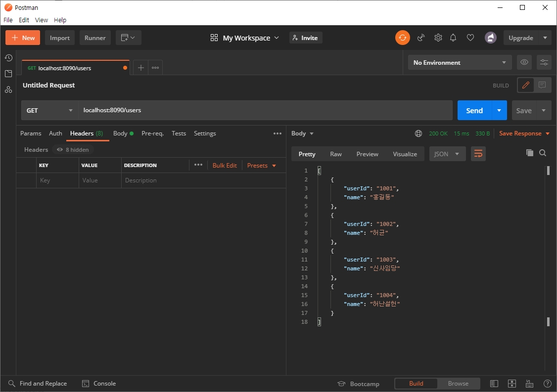The image size is (557, 392).
Task: Click the network globe icon in response
Action: click(x=418, y=133)
